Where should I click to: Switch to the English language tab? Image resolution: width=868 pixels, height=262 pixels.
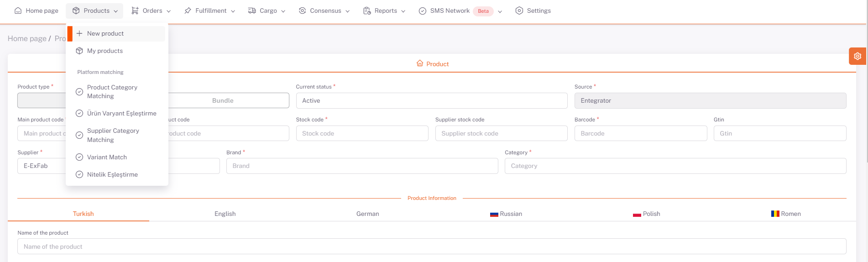[x=225, y=214]
